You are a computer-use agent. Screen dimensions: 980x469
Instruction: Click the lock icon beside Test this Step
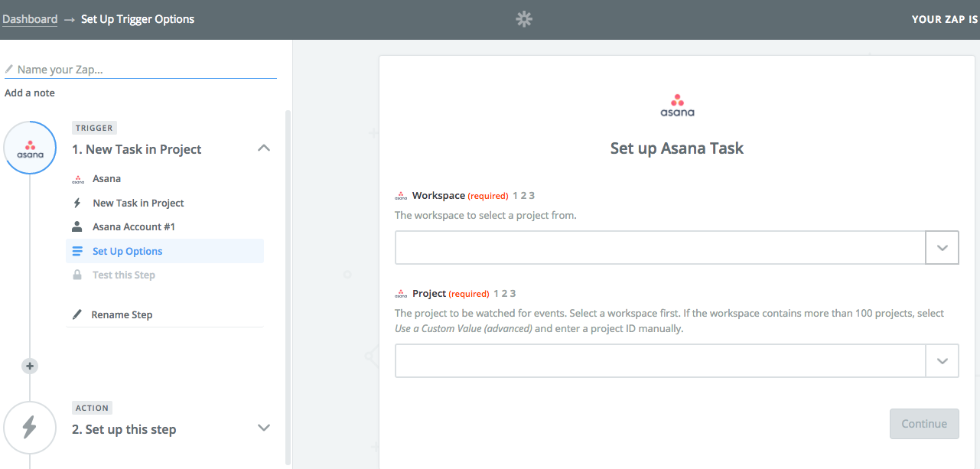[77, 275]
